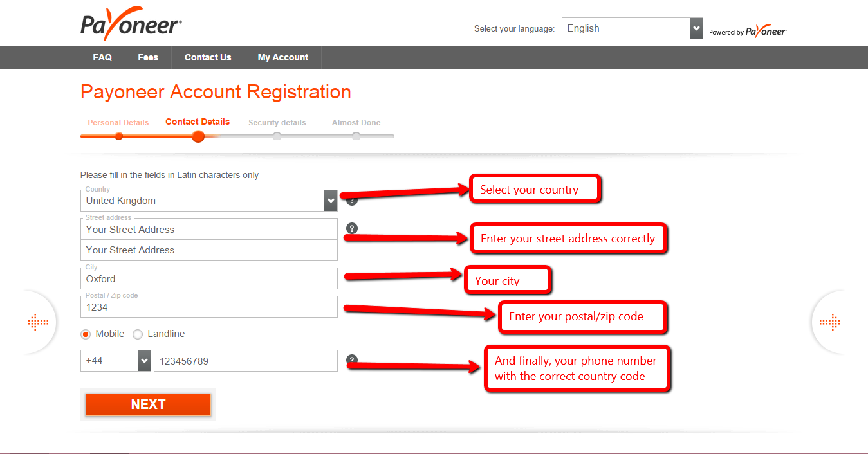The image size is (868, 454).
Task: Open the language selection dropdown
Action: point(694,28)
